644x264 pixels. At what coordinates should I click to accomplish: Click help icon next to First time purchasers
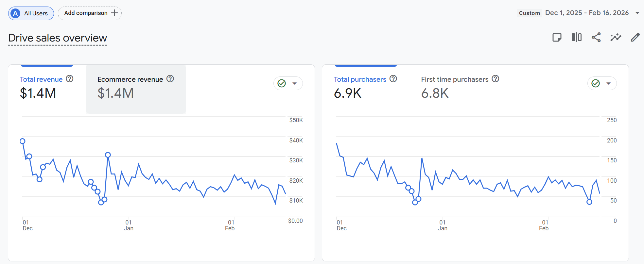[x=496, y=79]
